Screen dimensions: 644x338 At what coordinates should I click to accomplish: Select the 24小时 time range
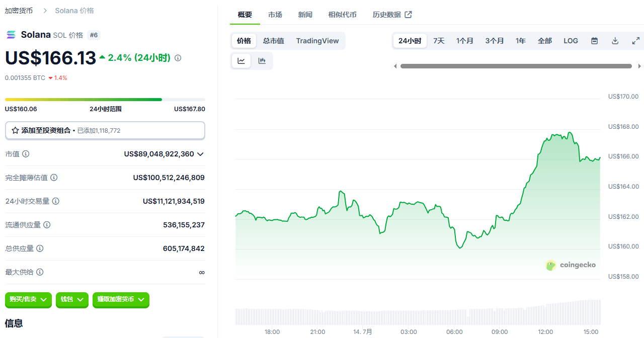tap(410, 41)
